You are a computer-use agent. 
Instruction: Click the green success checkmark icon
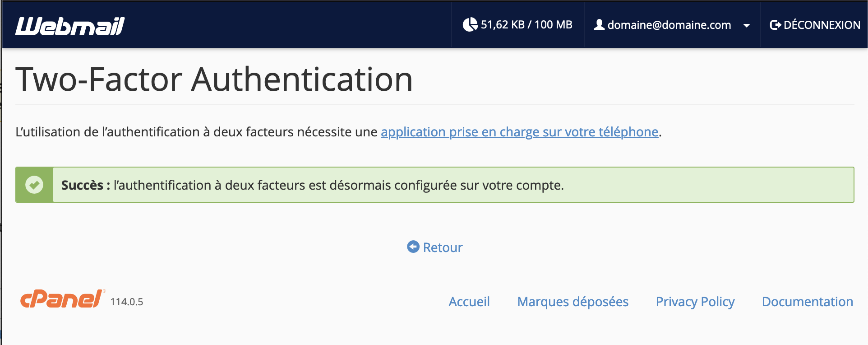[x=34, y=185]
